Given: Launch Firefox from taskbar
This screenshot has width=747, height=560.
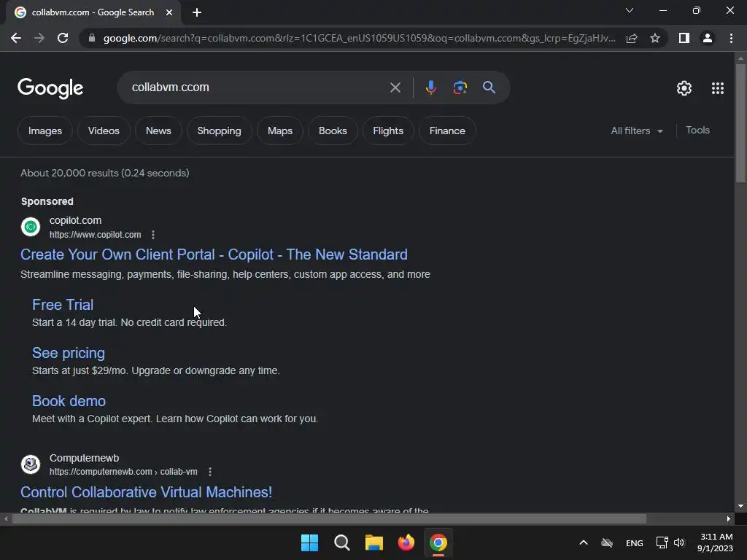Looking at the screenshot, I should (x=406, y=542).
